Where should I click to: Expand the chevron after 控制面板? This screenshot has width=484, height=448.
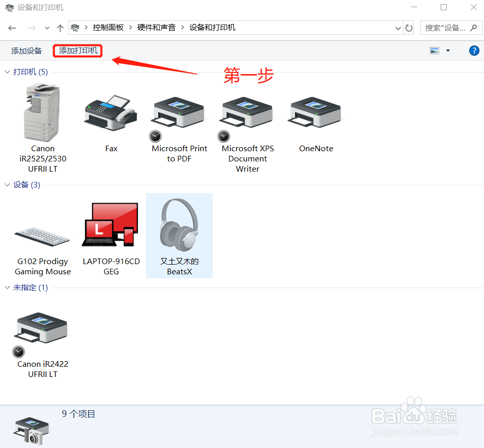pyautogui.click(x=131, y=28)
